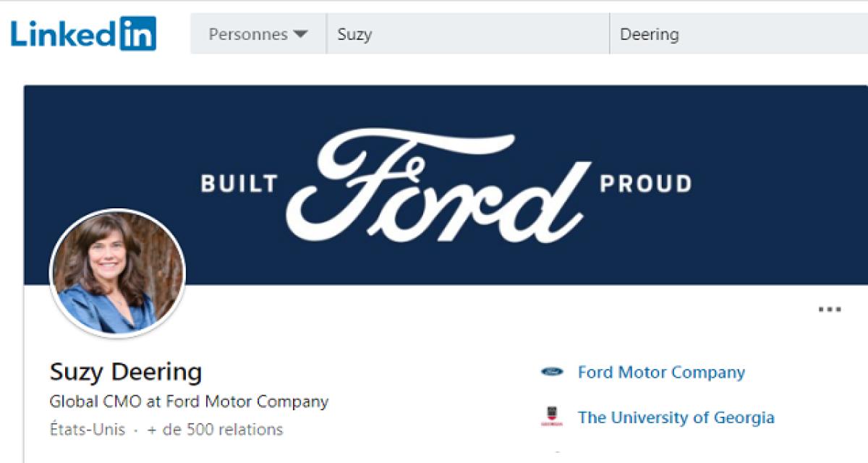Click the Ford oval company icon
868x463 pixels.
552,373
